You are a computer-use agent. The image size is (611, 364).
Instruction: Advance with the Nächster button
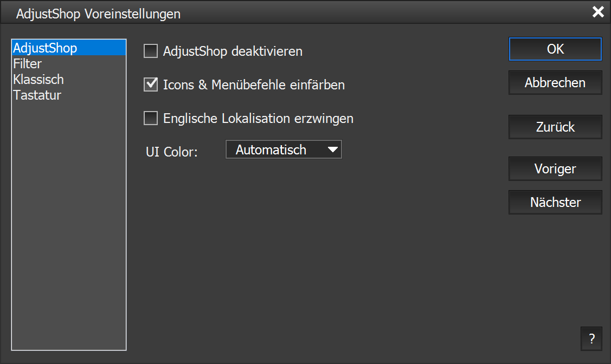coord(555,203)
